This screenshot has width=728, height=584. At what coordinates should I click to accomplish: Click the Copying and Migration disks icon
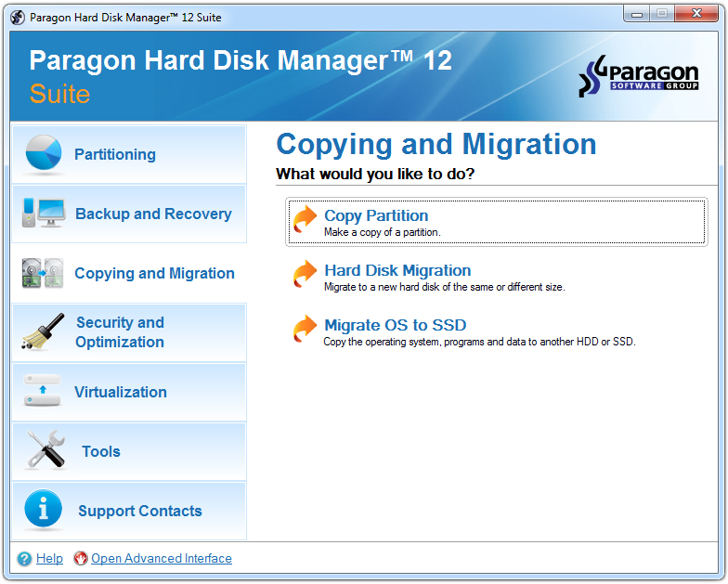coord(43,273)
